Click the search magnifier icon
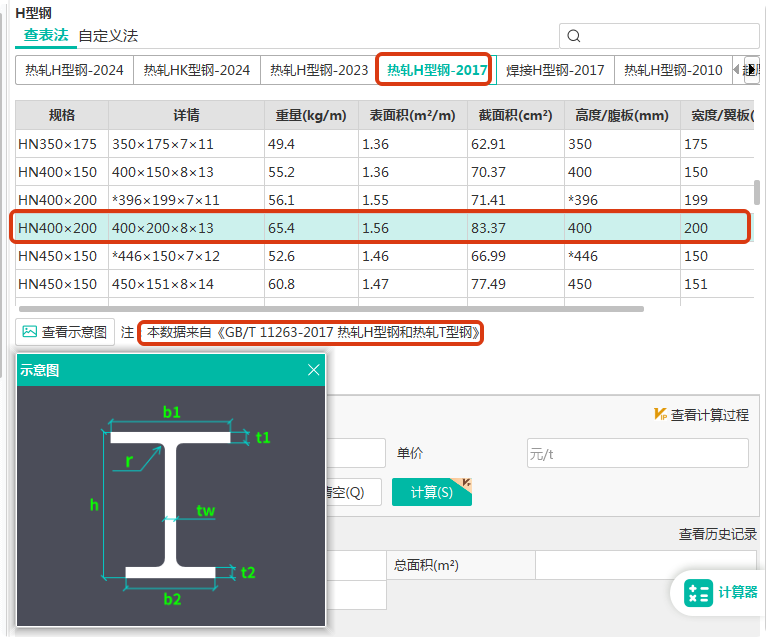The height and width of the screenshot is (637, 766). click(574, 36)
